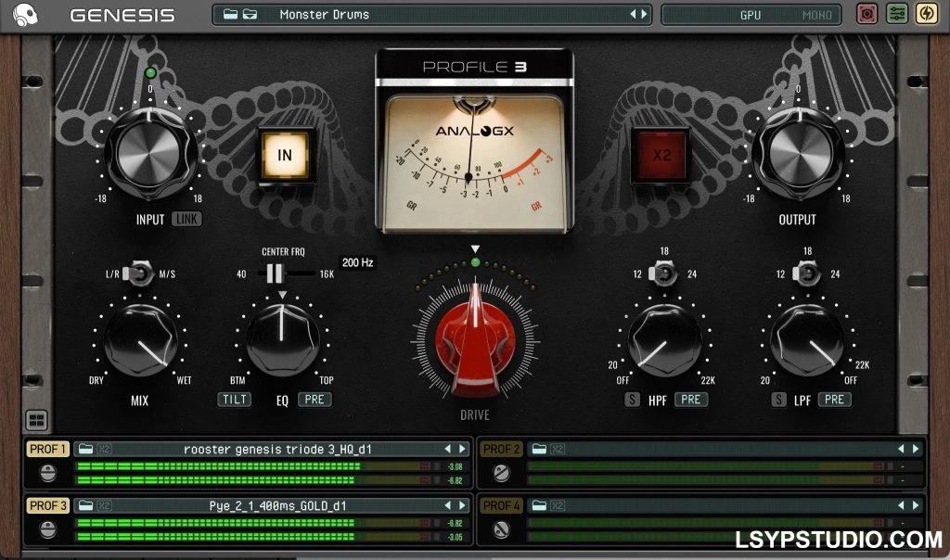Click the yellow power bypass icon
The height and width of the screenshot is (560, 950).
[x=927, y=14]
